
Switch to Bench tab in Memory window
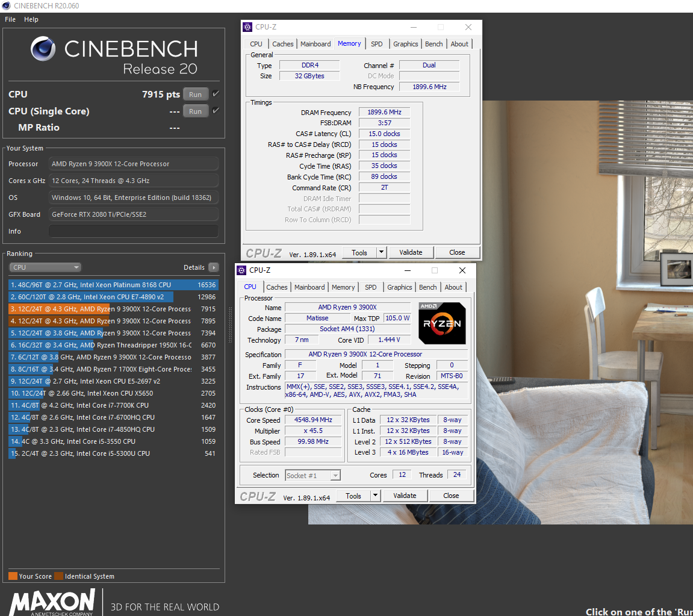click(434, 44)
